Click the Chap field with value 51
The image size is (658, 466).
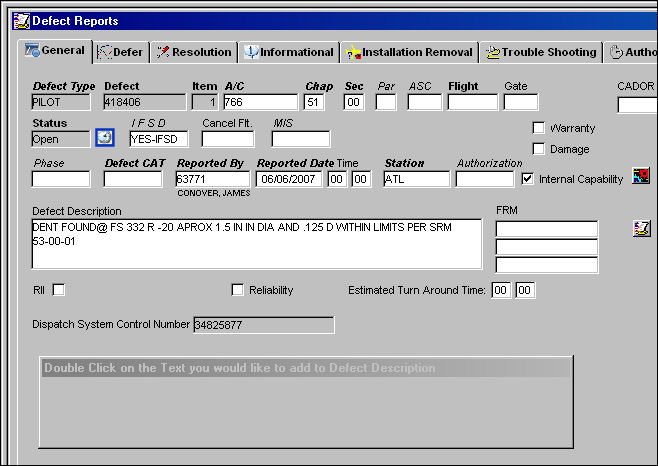coord(314,102)
